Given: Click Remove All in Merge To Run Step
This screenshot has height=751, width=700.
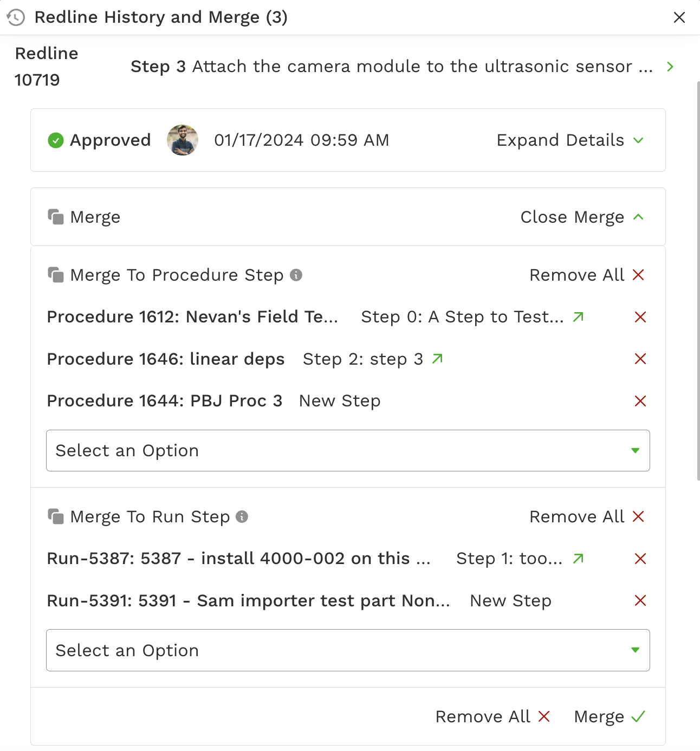Looking at the screenshot, I should (587, 516).
